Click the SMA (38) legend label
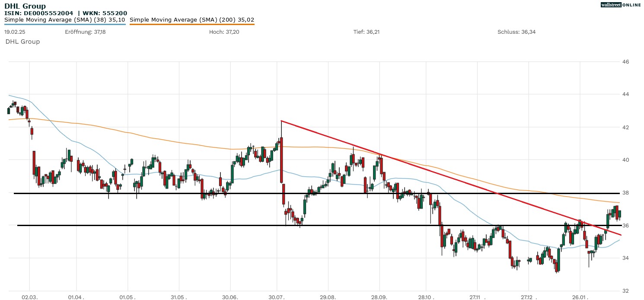Viewport: 644px width, 300px height. pos(65,19)
